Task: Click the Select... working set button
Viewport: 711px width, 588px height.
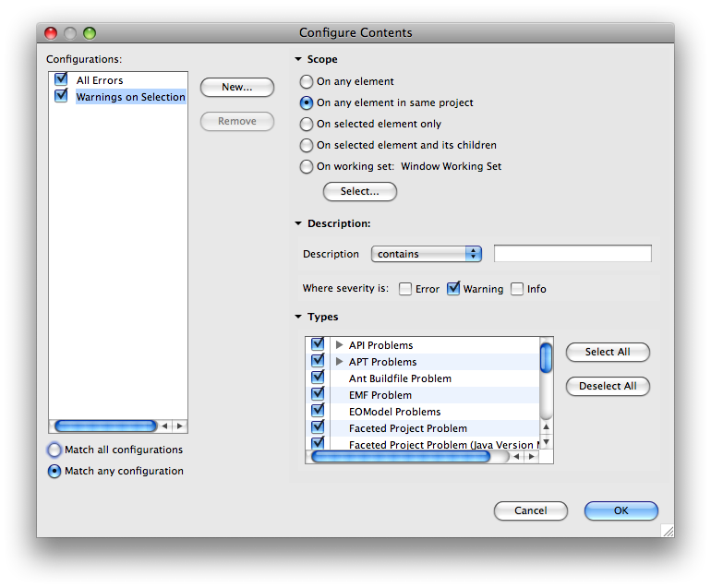Action: (359, 191)
